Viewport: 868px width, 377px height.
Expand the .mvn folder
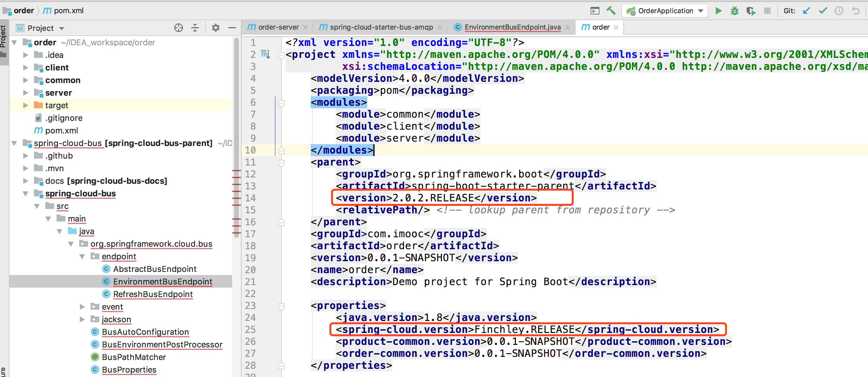25,168
